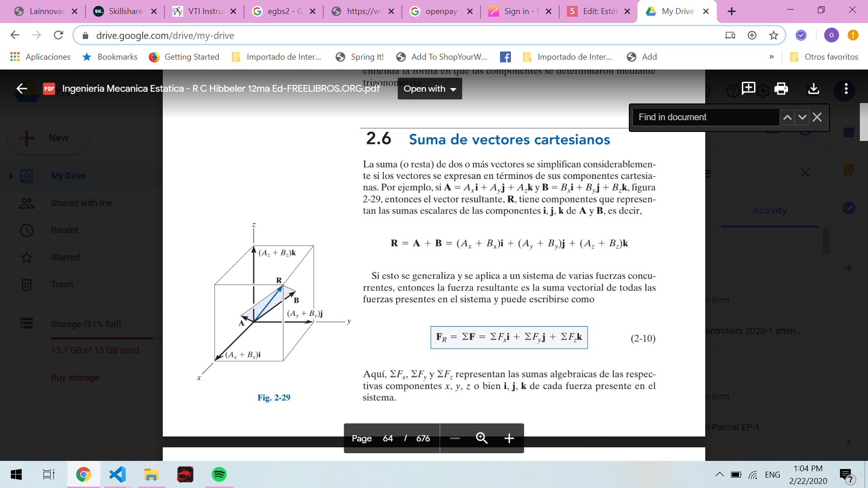
Task: Bookmark this page with the star icon
Action: tap(774, 35)
